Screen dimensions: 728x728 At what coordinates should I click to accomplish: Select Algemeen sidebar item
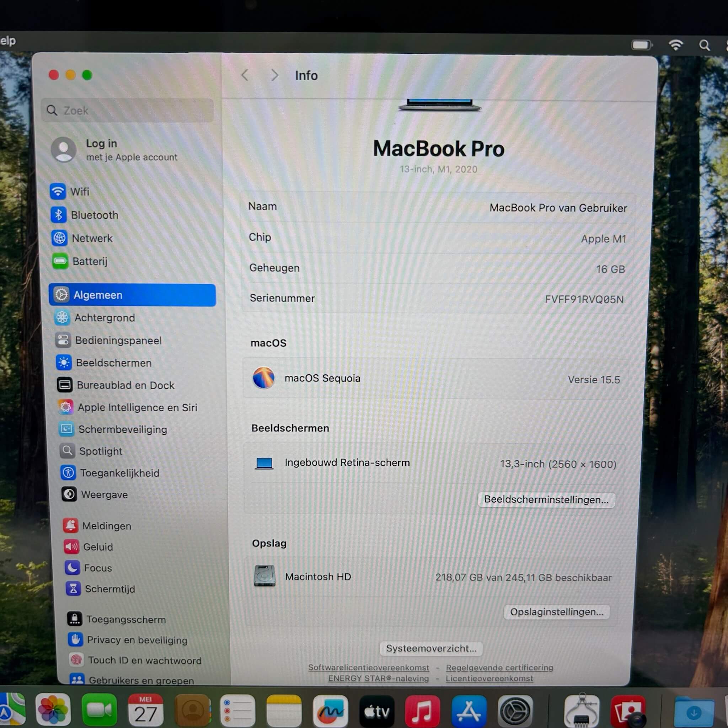[132, 295]
